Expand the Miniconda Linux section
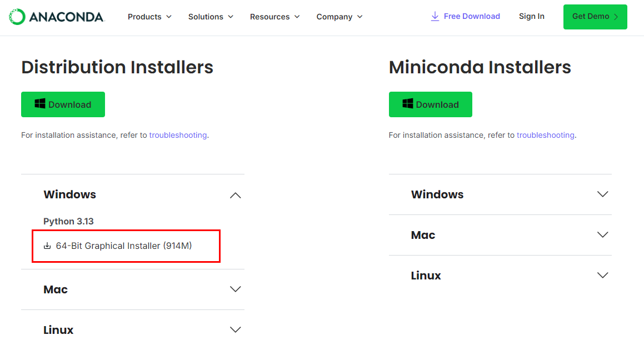 602,276
